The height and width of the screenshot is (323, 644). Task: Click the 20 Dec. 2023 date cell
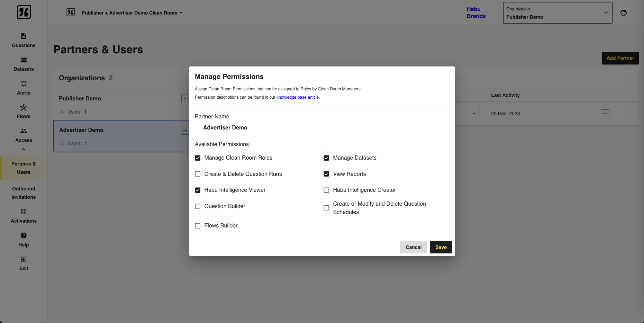pyautogui.click(x=505, y=114)
